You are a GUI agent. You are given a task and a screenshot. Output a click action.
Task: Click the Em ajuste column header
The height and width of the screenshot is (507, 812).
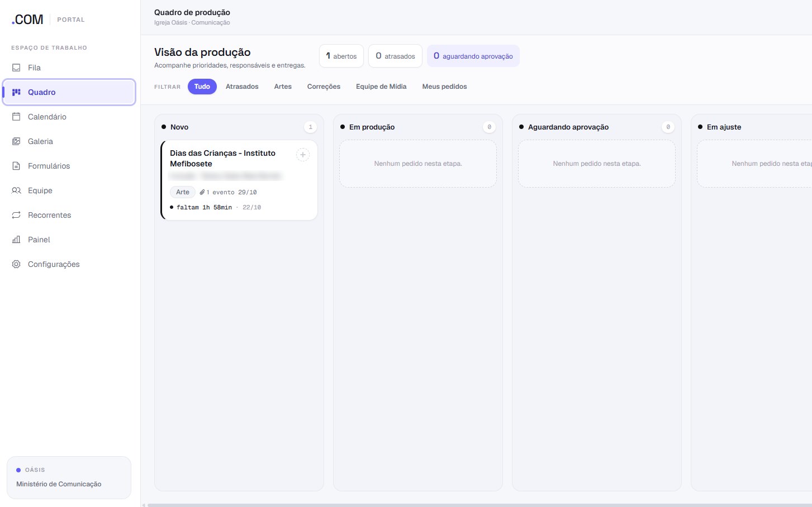click(x=724, y=127)
